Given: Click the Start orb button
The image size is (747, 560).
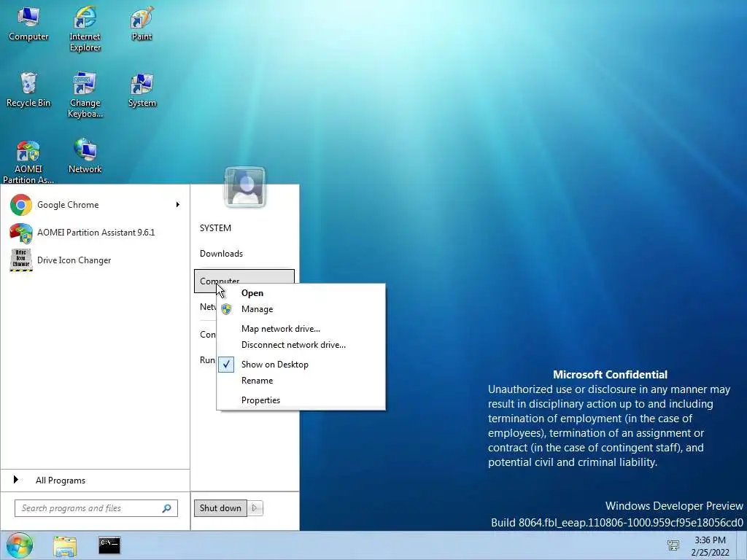Looking at the screenshot, I should coord(20,545).
